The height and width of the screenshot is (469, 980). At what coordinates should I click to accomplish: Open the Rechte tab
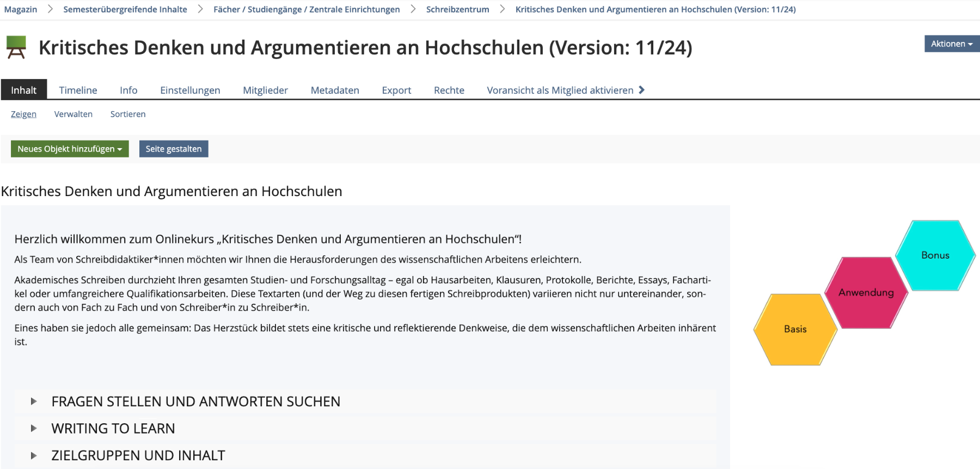click(449, 90)
